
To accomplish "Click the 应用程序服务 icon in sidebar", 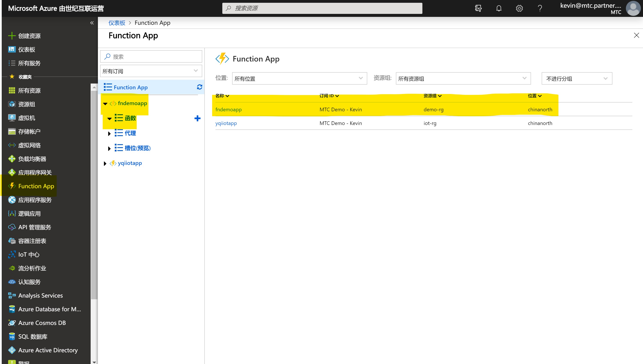I will [12, 200].
